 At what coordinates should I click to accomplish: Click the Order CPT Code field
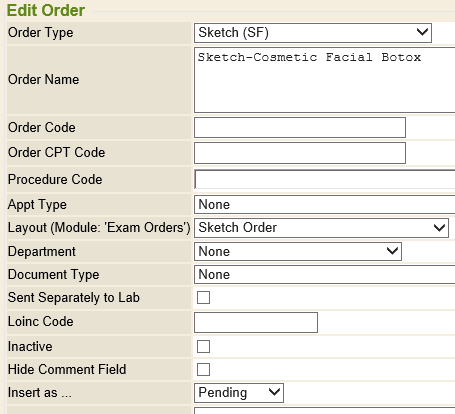pos(300,153)
